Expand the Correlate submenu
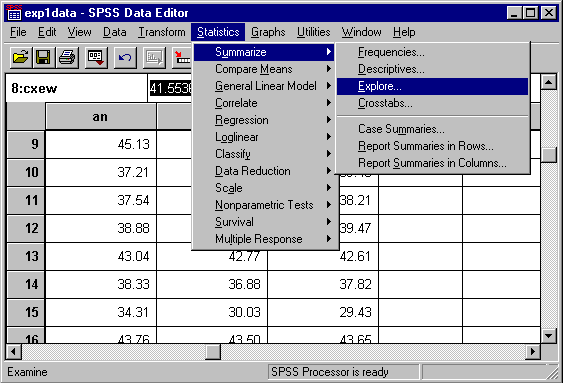The image size is (563, 383). point(264,103)
